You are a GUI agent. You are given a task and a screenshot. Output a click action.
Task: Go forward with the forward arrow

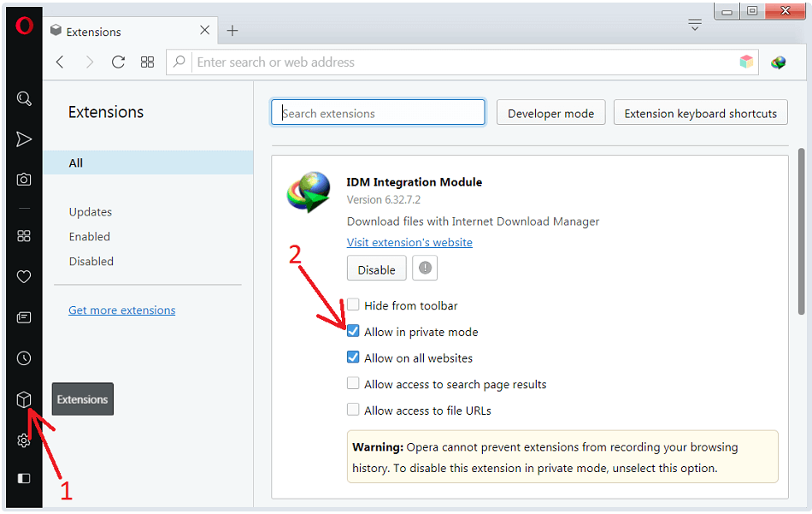coord(90,62)
